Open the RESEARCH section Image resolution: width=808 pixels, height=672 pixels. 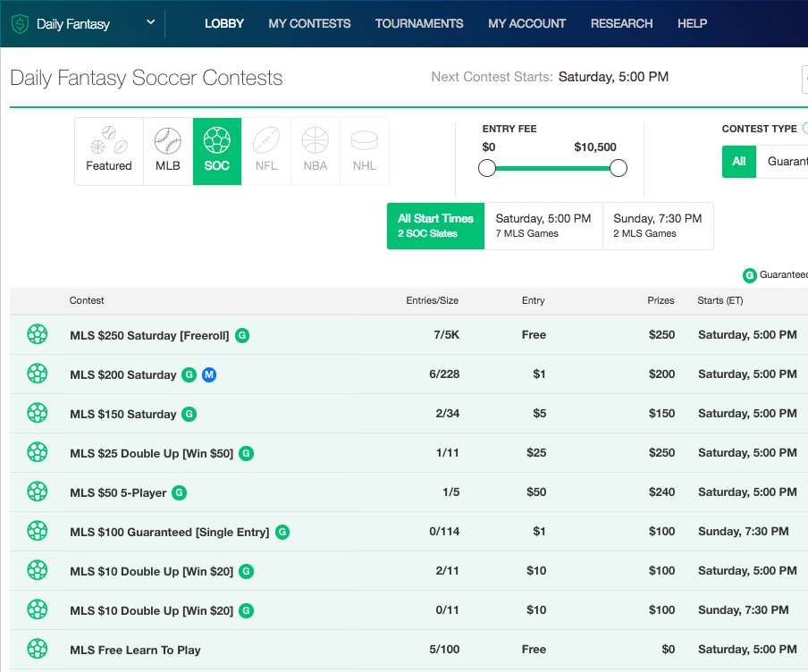[621, 24]
